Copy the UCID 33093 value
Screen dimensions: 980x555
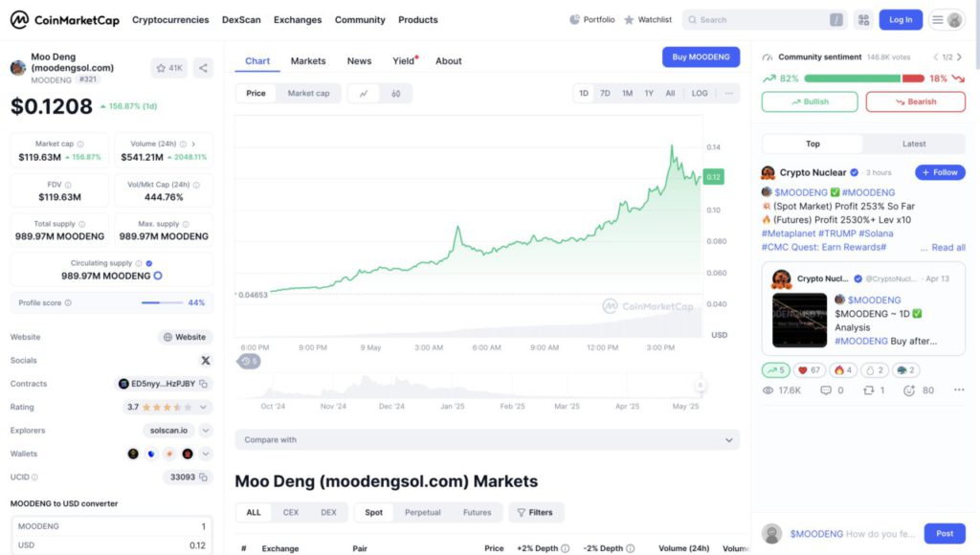point(204,477)
